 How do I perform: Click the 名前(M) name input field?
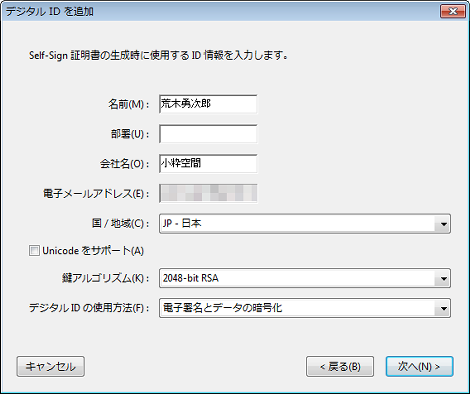pyautogui.click(x=208, y=104)
